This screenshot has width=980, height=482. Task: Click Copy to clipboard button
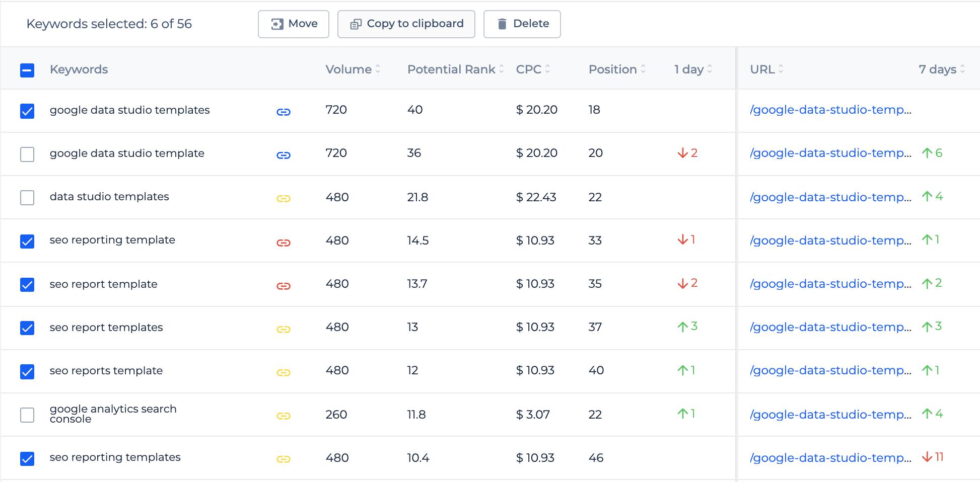[406, 24]
